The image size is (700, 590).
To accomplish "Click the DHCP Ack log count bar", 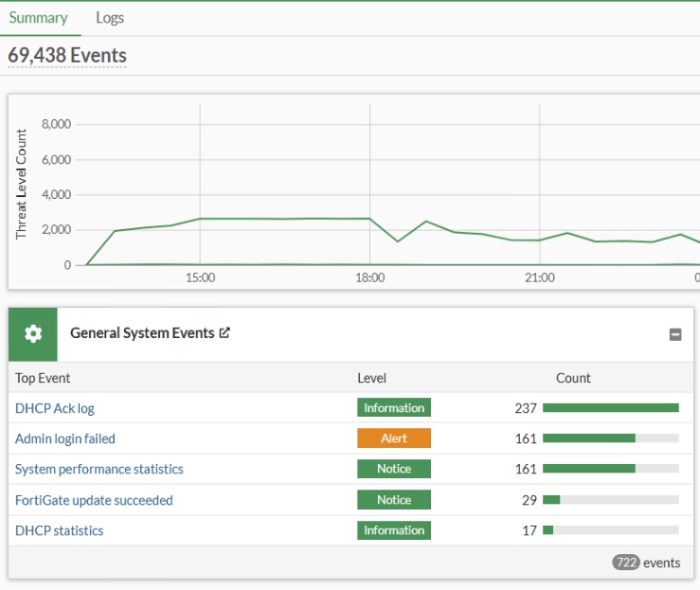I will (611, 408).
